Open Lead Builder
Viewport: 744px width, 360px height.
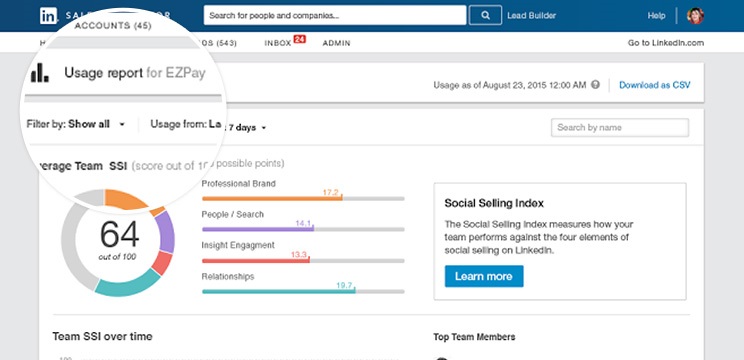click(x=531, y=16)
